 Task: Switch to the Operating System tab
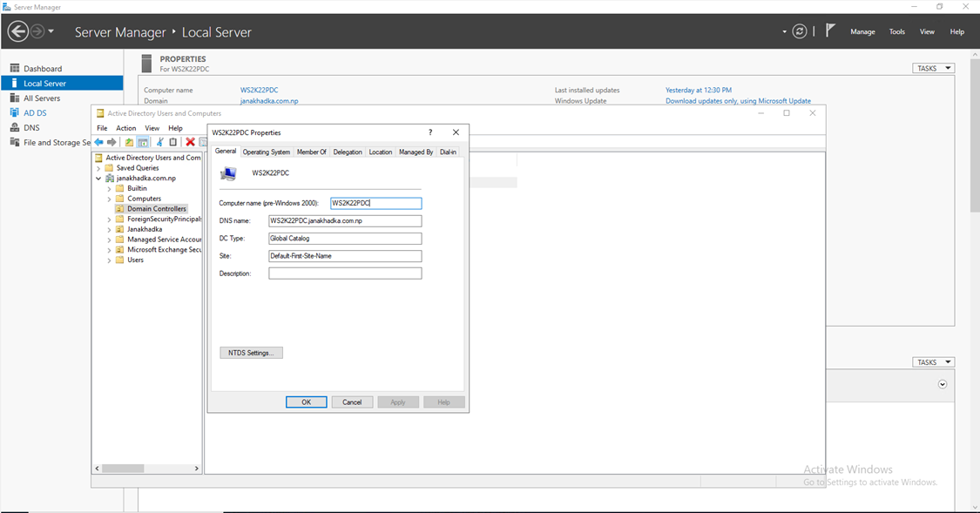(267, 152)
